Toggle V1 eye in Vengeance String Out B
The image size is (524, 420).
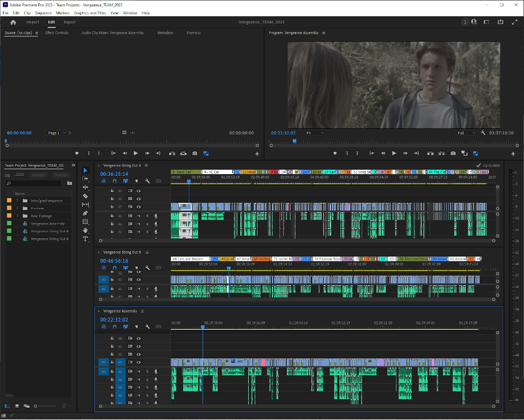[x=139, y=279]
